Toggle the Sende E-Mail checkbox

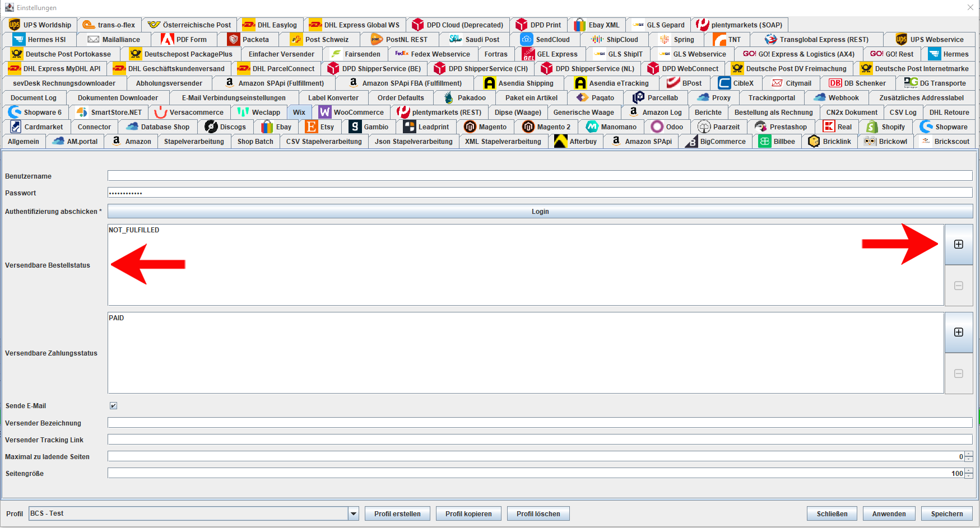[113, 405]
